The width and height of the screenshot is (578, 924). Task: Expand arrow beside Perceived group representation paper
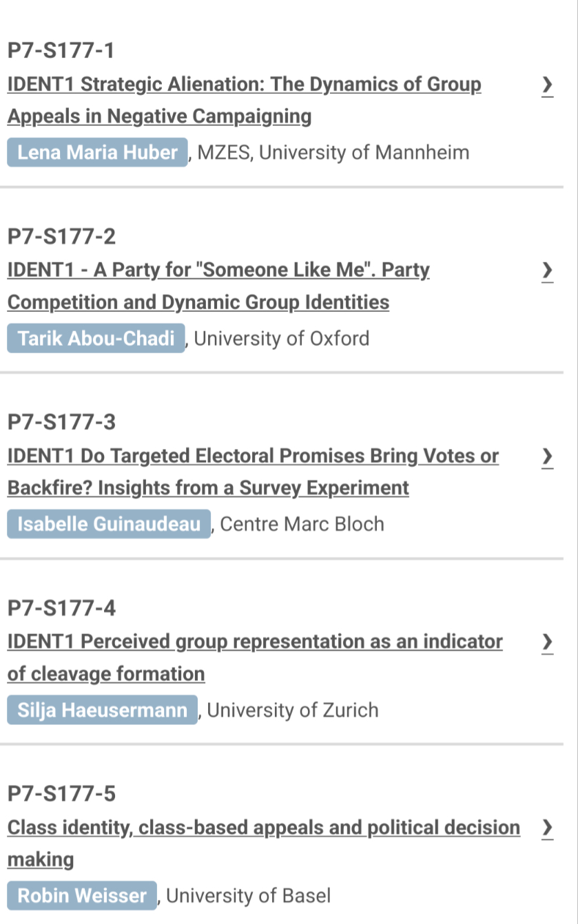point(546,643)
